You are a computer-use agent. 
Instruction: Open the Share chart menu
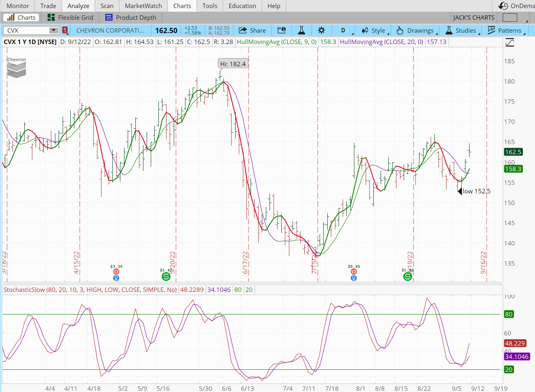pos(252,30)
